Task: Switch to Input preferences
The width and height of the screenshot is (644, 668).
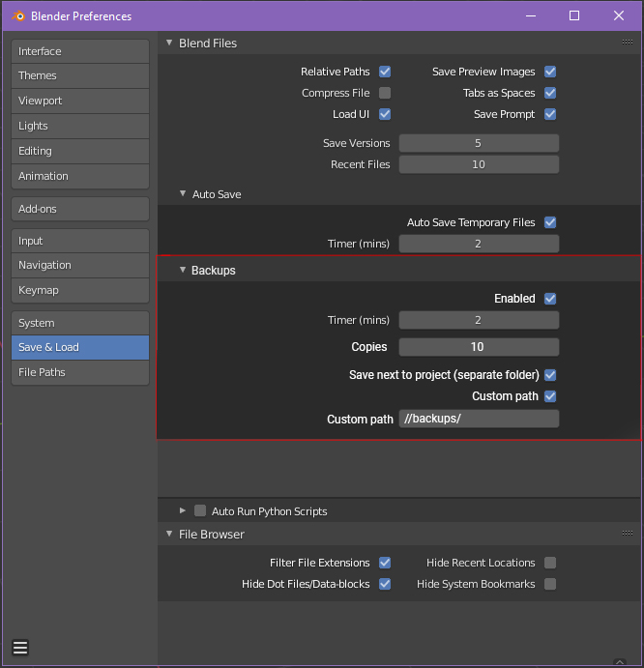Action: point(80,241)
